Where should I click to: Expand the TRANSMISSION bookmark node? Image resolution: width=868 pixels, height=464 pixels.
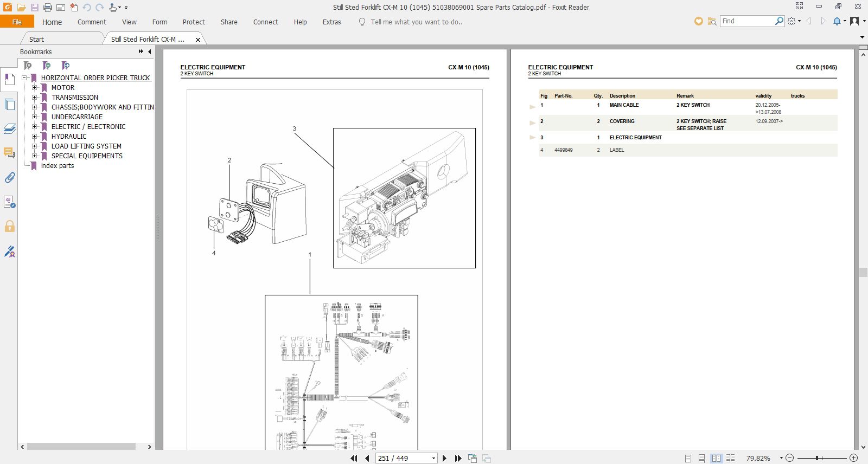point(34,98)
